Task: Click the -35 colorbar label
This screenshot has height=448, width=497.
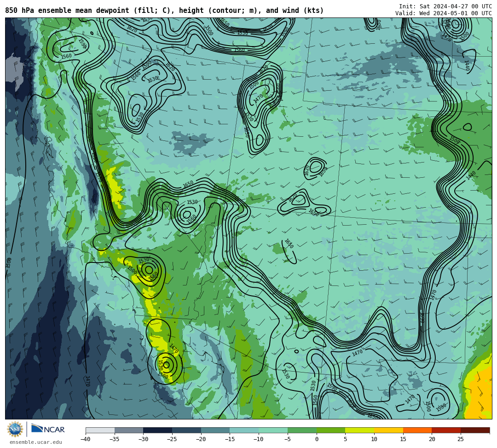Action: coord(114,439)
